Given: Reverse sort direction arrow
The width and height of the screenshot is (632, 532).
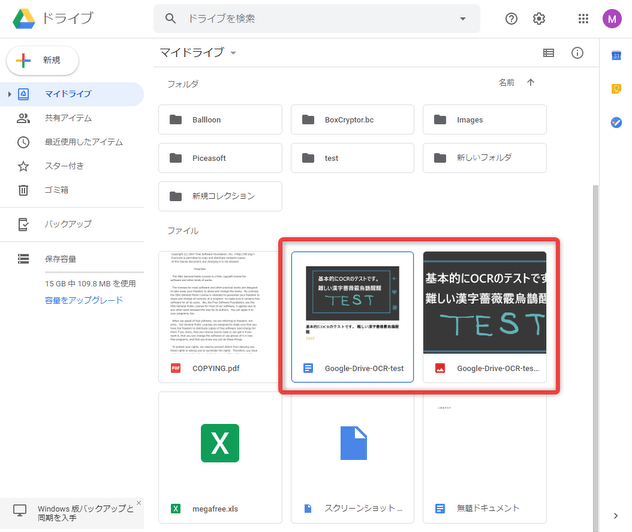Looking at the screenshot, I should coord(530,83).
